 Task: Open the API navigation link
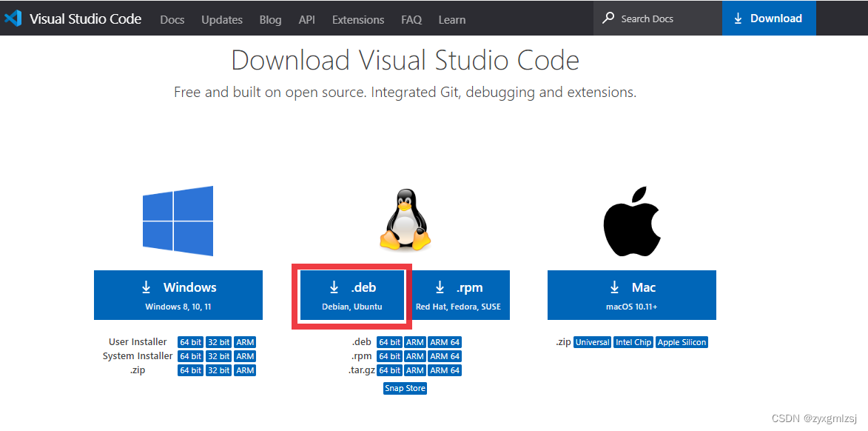306,19
